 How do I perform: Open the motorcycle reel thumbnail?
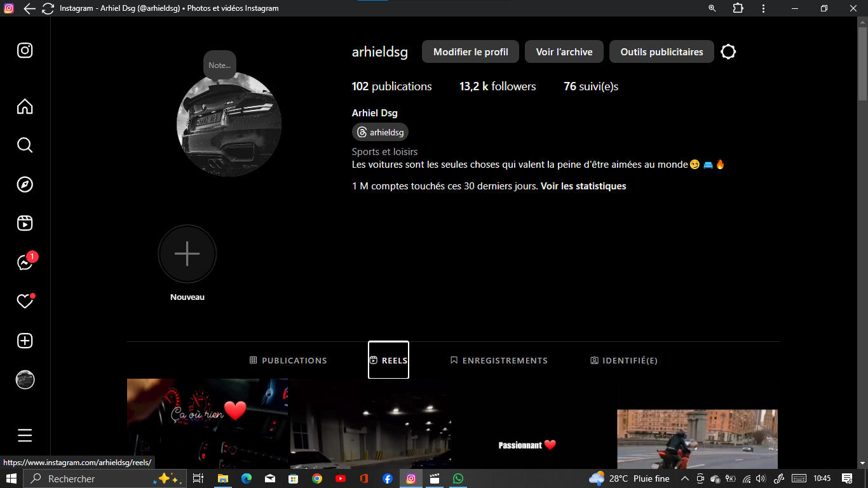point(697,438)
